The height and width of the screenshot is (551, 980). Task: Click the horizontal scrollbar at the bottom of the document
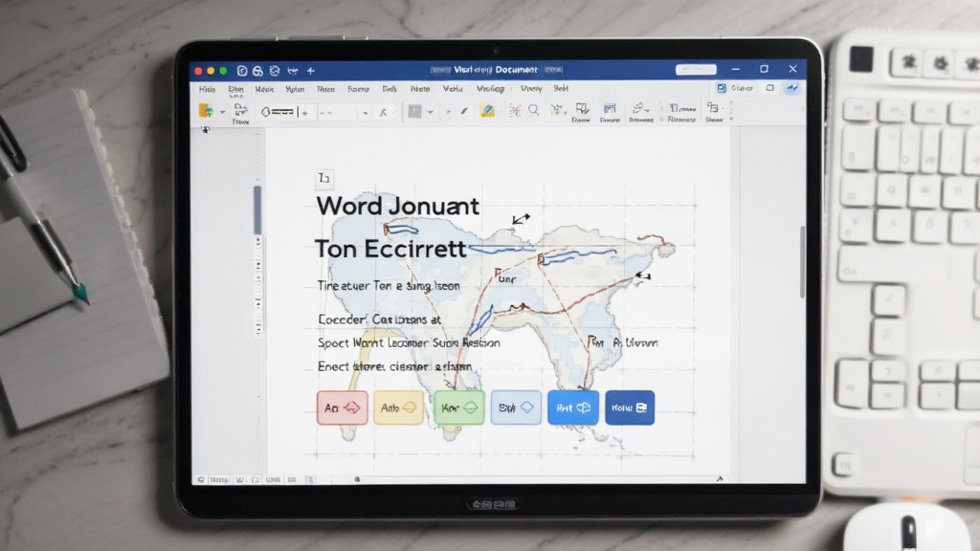(x=538, y=479)
